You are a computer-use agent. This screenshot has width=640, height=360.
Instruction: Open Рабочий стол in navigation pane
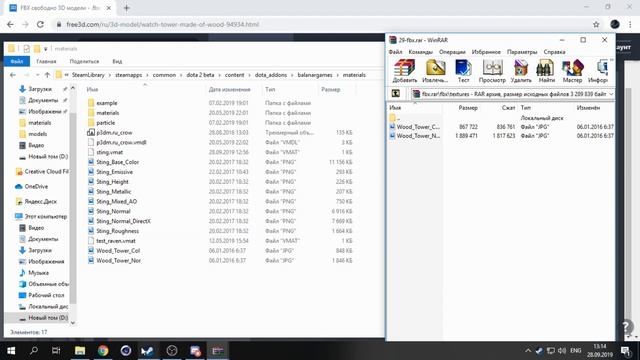[x=46, y=295]
